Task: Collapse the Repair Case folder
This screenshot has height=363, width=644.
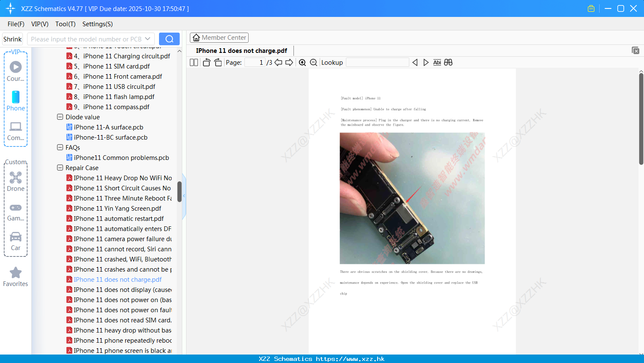Action: [x=60, y=168]
